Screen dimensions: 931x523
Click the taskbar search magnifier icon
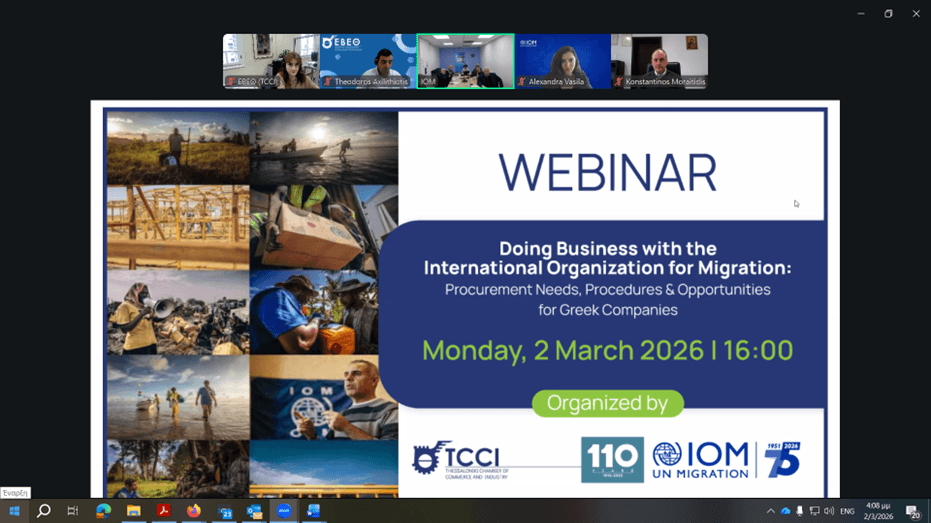point(44,511)
